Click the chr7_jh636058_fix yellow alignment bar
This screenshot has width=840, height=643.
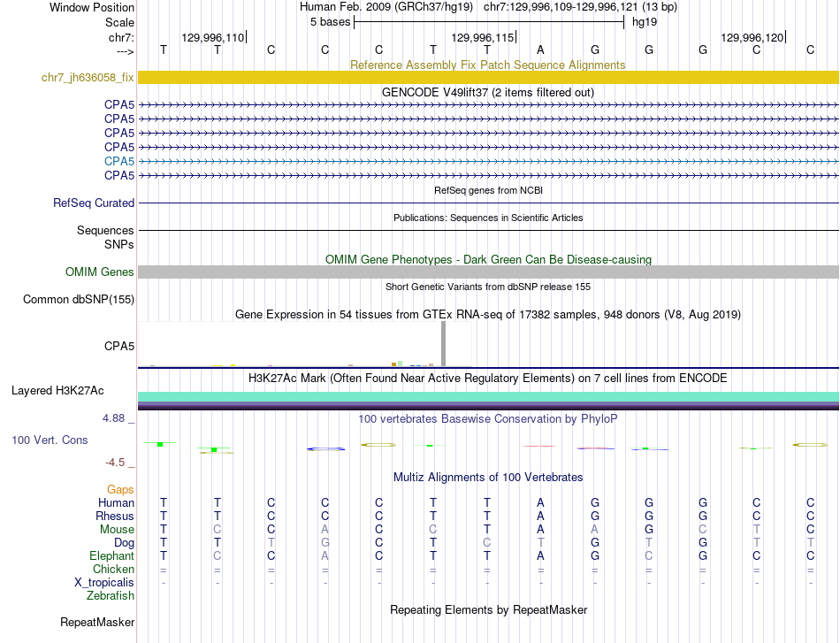click(489, 77)
